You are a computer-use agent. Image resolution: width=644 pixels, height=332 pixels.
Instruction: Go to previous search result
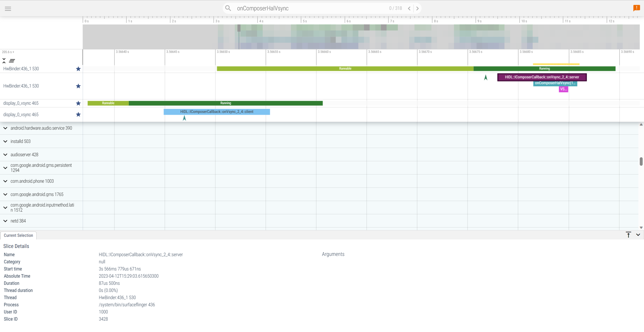point(409,8)
